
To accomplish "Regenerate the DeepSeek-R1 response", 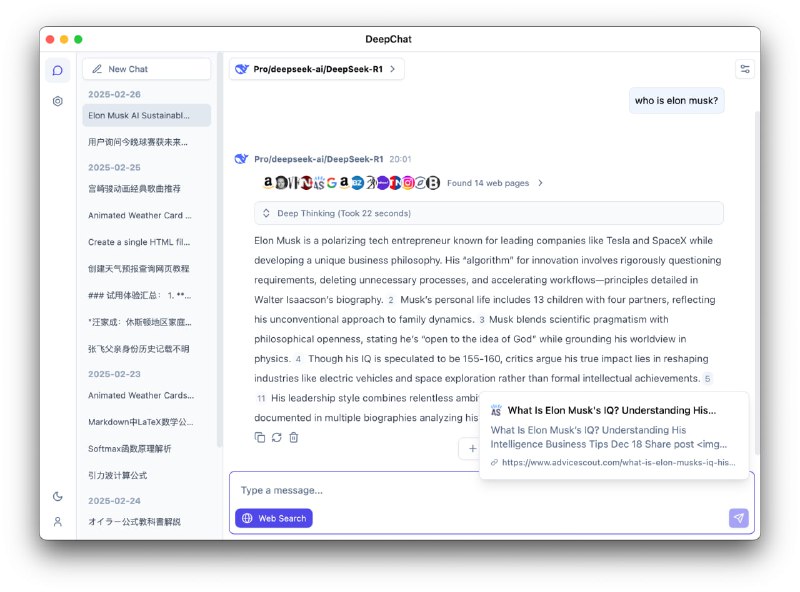I will coord(277,437).
